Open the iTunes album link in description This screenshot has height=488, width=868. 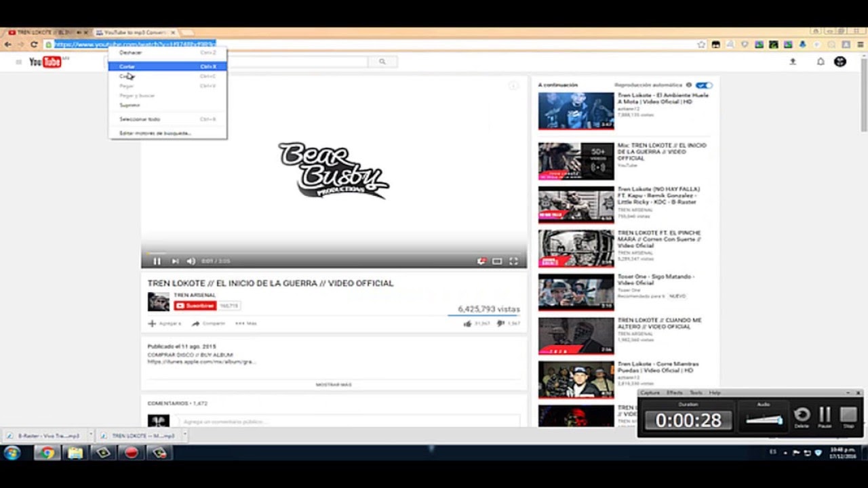[201, 362]
